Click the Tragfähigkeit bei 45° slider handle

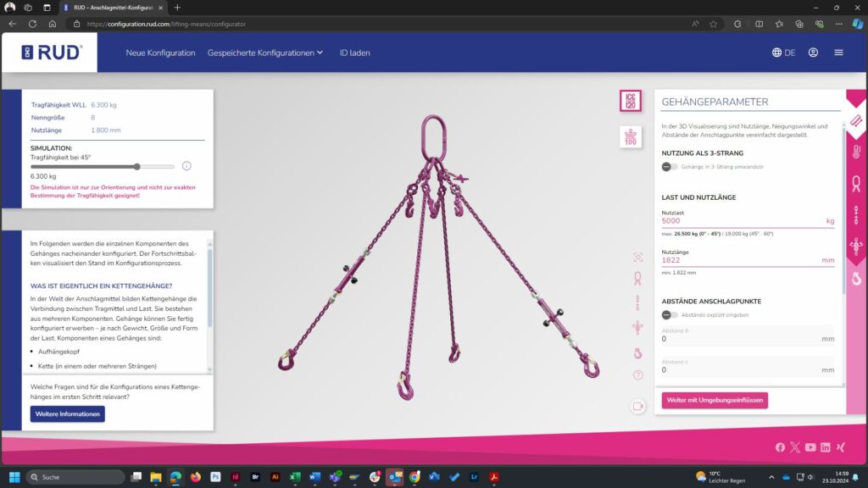pyautogui.click(x=137, y=167)
